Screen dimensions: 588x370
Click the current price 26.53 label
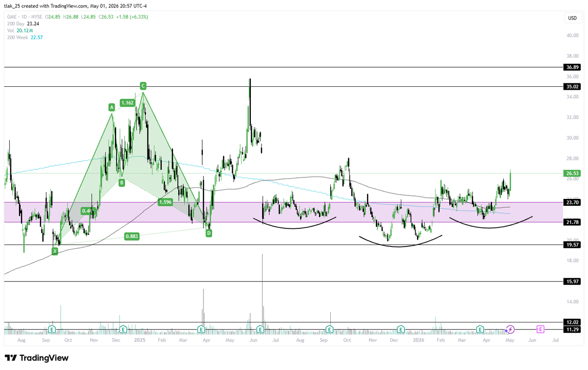pyautogui.click(x=572, y=173)
